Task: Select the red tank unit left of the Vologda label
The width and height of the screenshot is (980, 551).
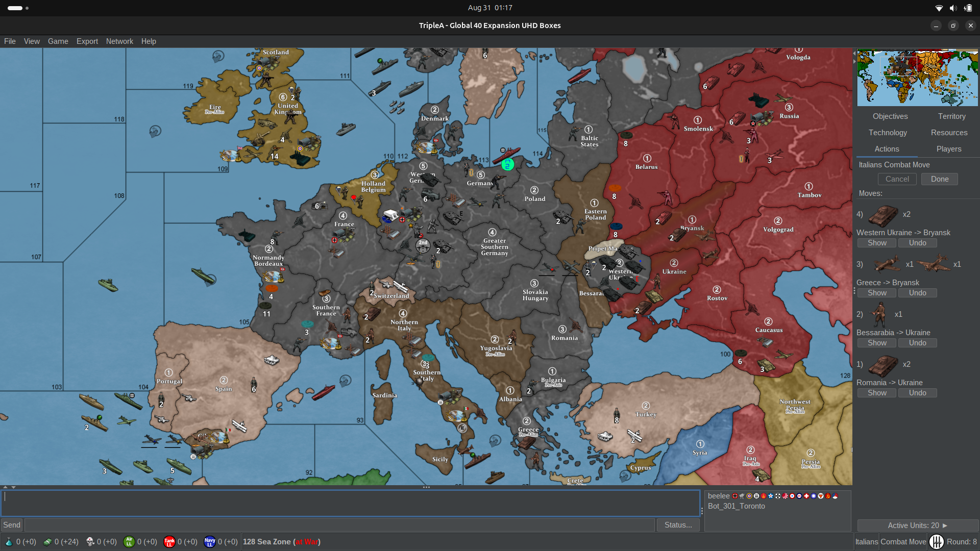Action: tap(736, 69)
